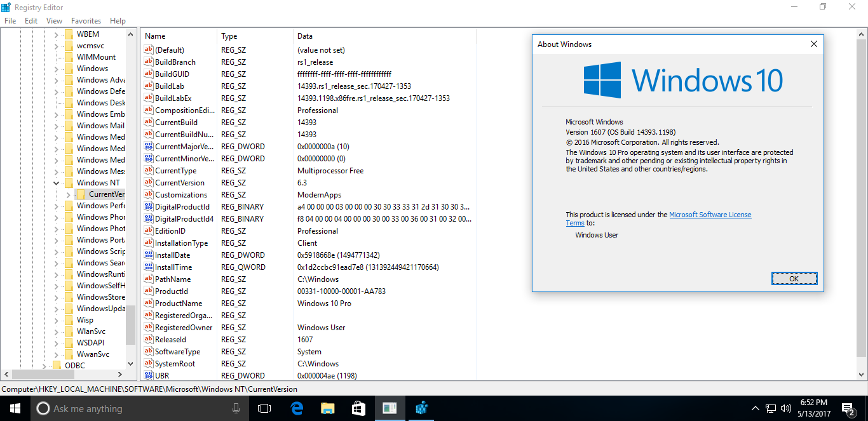Click the BuildBranch string value icon
The height and width of the screenshot is (421, 868).
pos(149,62)
